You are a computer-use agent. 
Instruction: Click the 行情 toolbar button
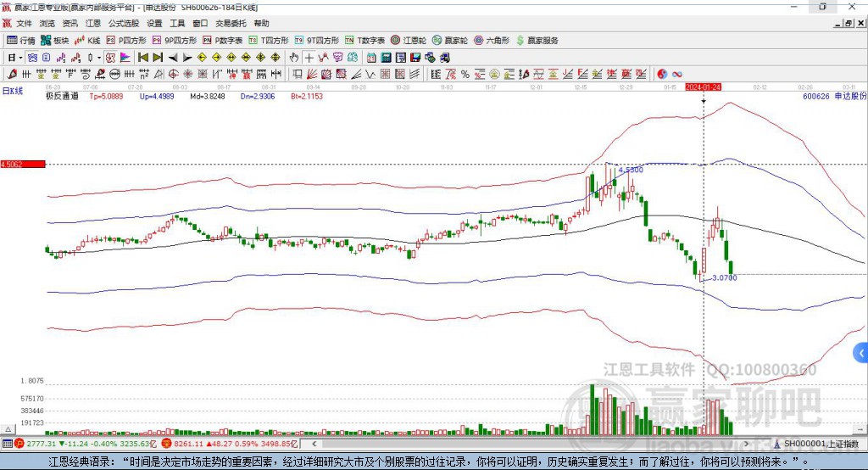pyautogui.click(x=21, y=41)
